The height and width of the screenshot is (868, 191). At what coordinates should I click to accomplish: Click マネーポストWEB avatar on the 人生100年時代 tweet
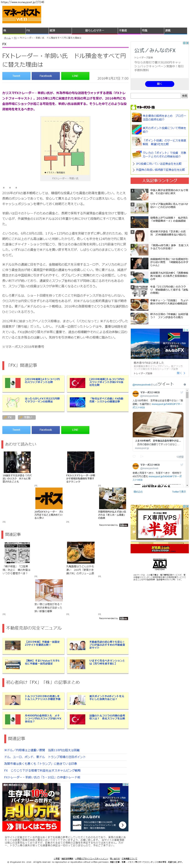click(x=135, y=394)
